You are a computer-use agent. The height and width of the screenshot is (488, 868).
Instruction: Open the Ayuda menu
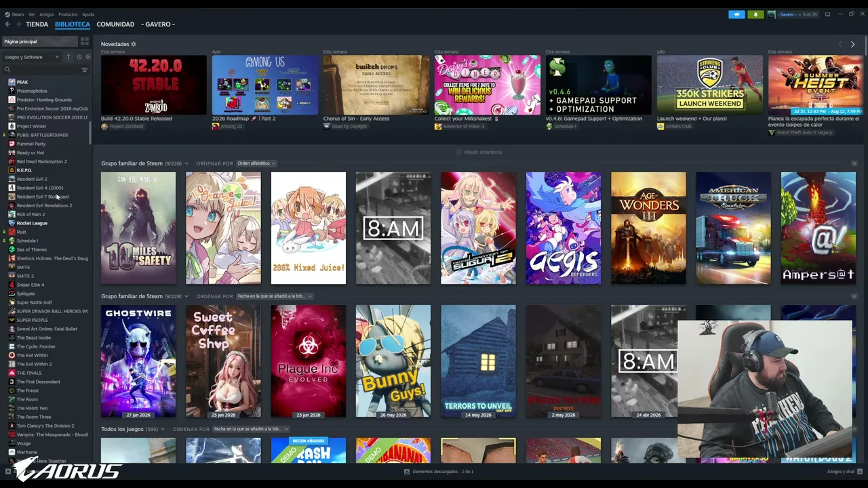point(88,14)
